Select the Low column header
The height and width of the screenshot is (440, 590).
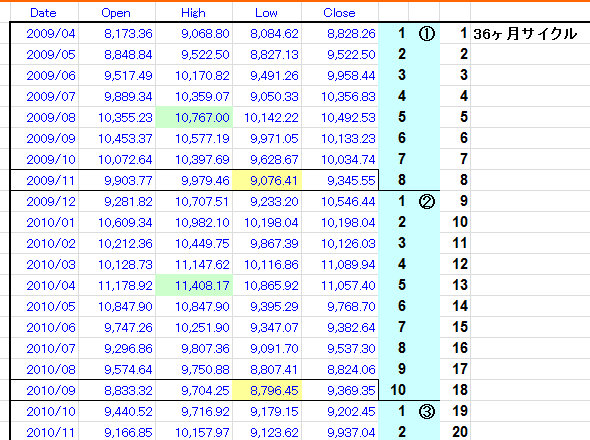coord(266,13)
